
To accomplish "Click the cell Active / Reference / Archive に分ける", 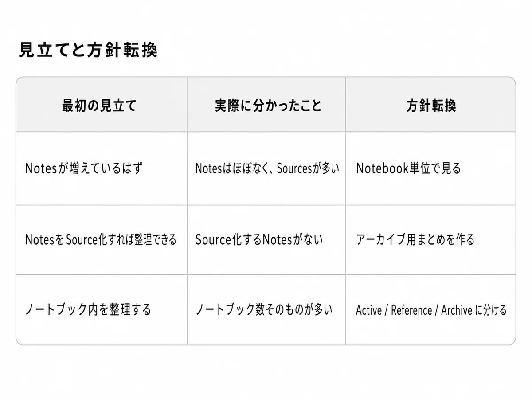I will [431, 310].
